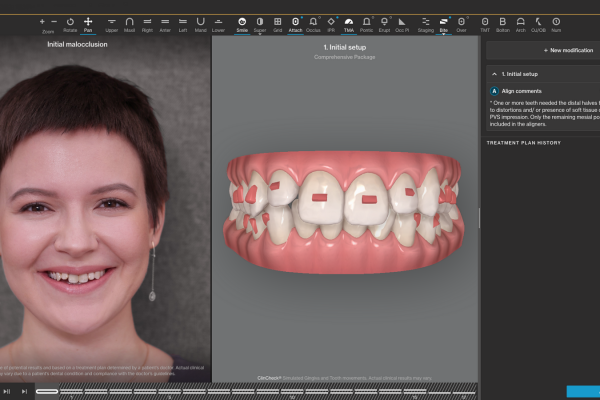Show the Arch width table
Screen dimensions: 600x400
(520, 24)
